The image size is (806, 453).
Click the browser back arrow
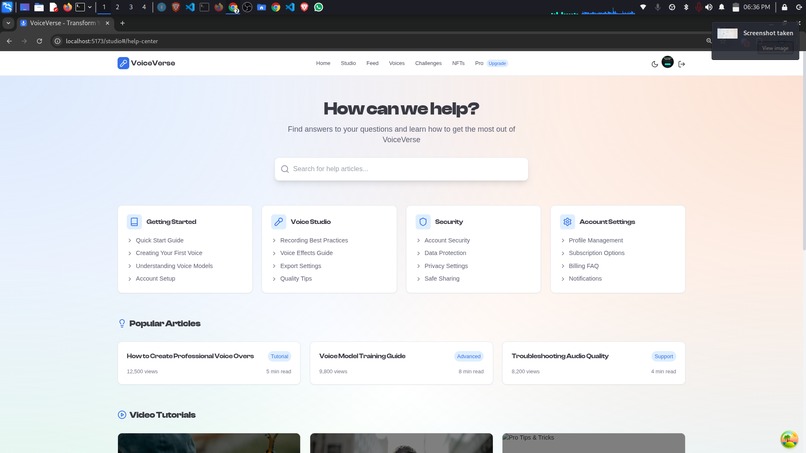9,41
